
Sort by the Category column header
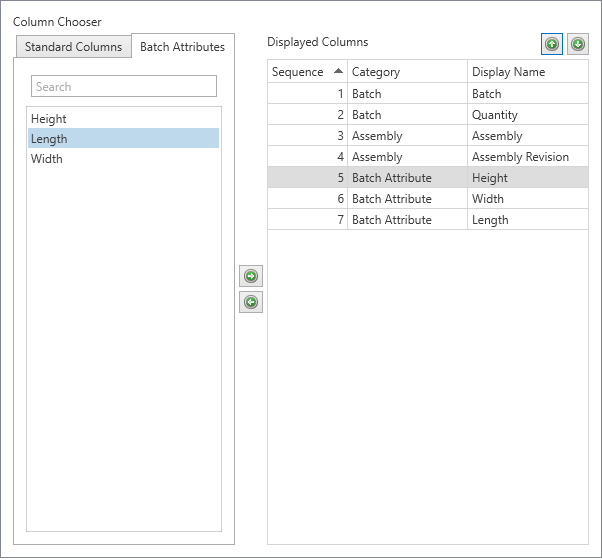pos(406,72)
